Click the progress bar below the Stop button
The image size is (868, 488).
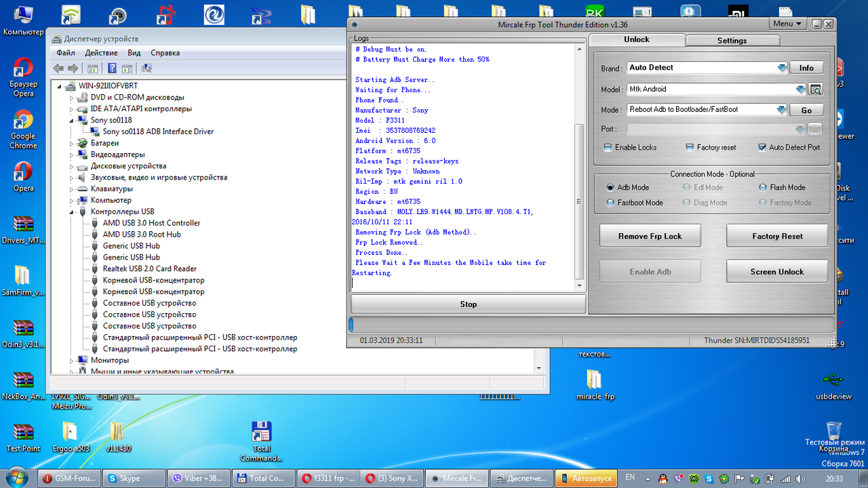click(x=590, y=325)
